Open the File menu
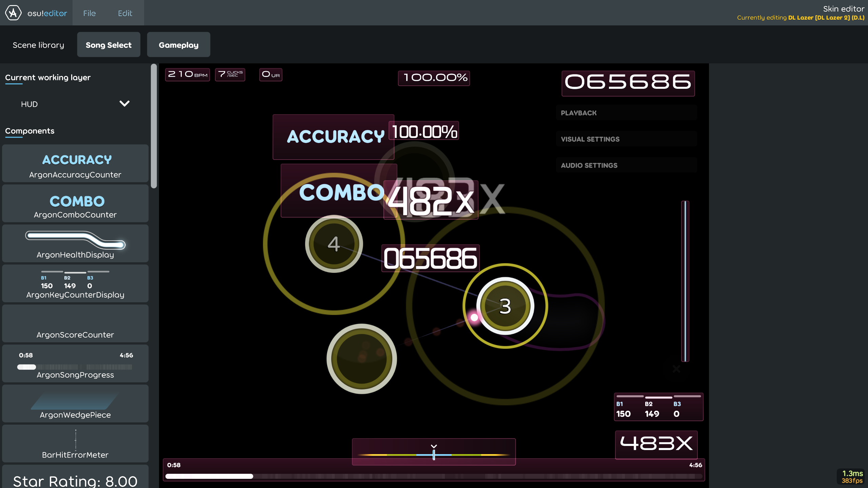Screen dimensions: 868x488 (x=89, y=13)
